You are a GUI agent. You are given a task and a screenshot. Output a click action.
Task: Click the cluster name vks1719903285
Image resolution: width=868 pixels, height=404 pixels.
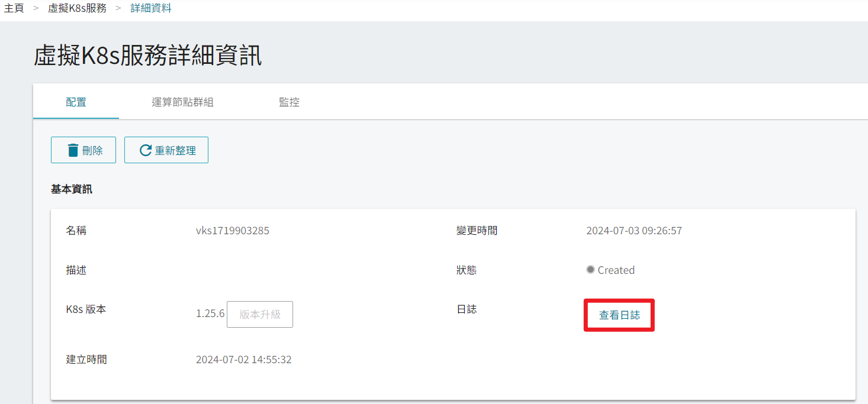click(x=233, y=231)
